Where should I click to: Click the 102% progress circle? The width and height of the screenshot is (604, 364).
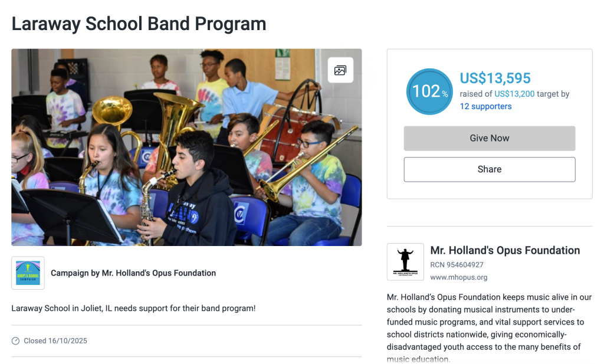point(430,91)
